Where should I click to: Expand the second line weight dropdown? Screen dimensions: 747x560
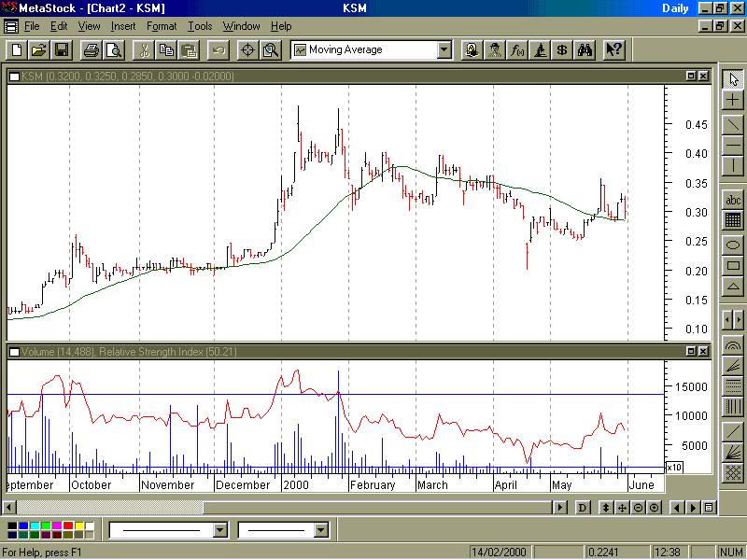coord(321,529)
